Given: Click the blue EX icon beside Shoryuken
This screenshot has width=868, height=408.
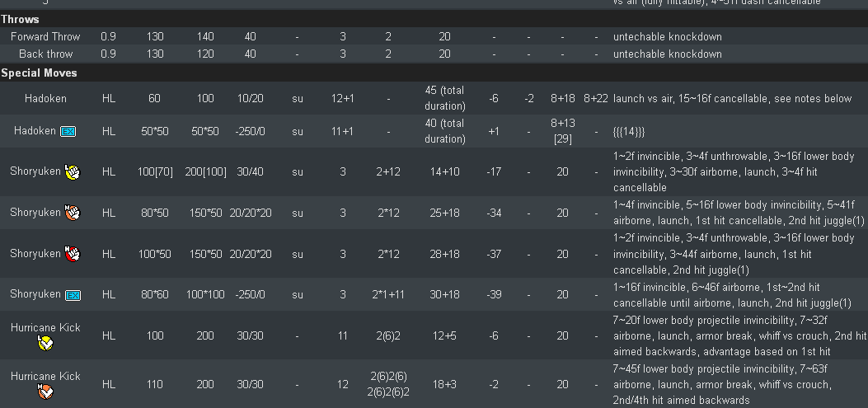Looking at the screenshot, I should click(x=72, y=295).
